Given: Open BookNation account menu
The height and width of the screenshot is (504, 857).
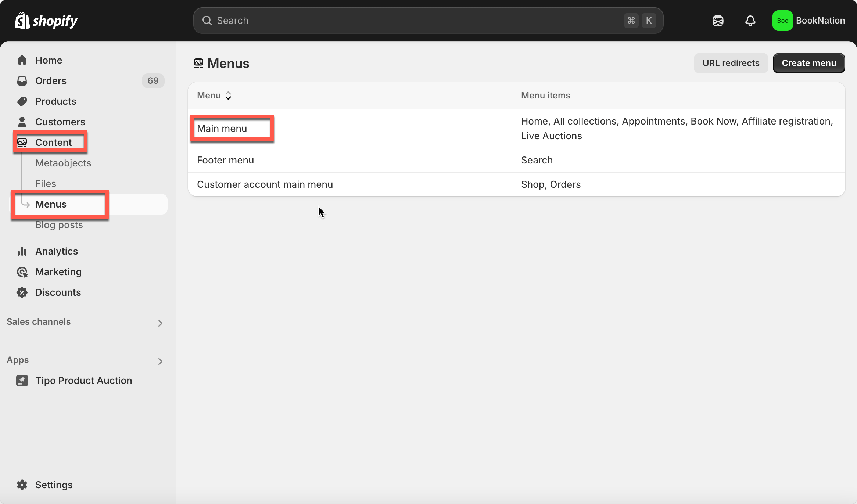Looking at the screenshot, I should pyautogui.click(x=808, y=21).
